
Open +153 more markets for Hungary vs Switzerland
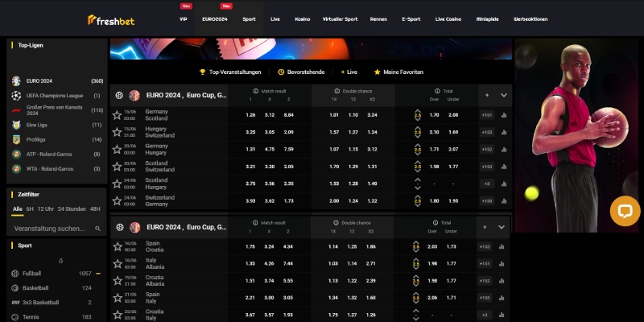coord(487,132)
